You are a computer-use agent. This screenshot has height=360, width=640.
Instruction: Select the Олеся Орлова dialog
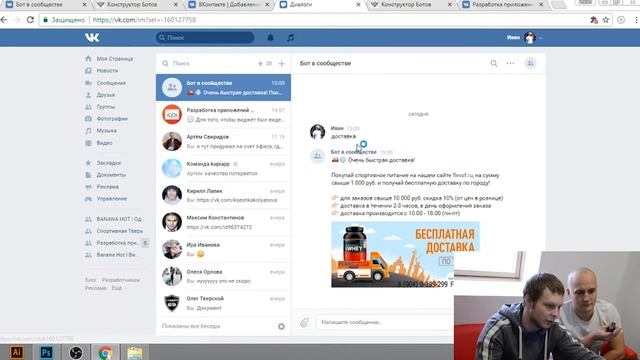click(x=223, y=276)
